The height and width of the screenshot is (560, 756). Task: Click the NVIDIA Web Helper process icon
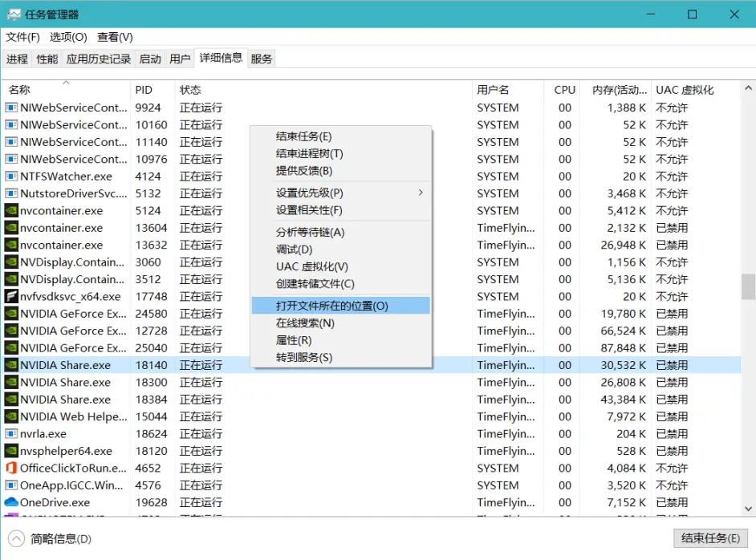(x=11, y=416)
